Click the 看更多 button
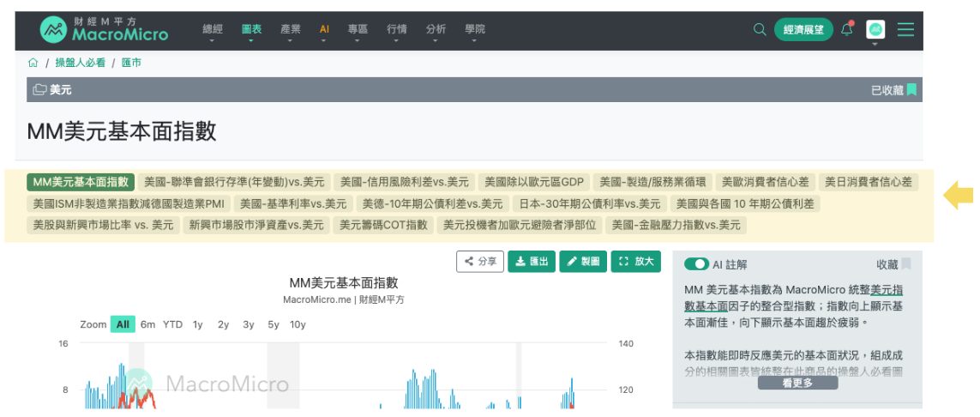Screen dimensions: 980x417 pos(797,384)
